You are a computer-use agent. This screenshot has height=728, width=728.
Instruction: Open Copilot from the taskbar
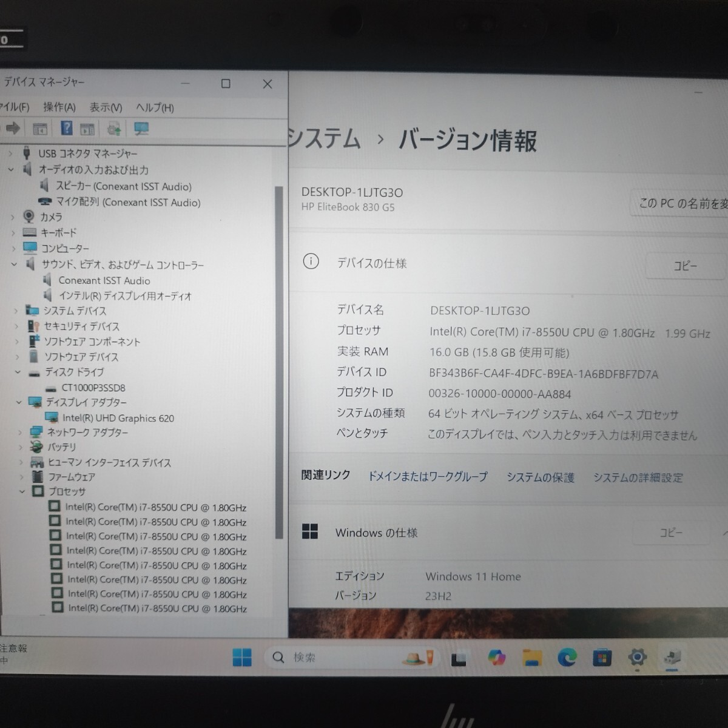coord(497,657)
